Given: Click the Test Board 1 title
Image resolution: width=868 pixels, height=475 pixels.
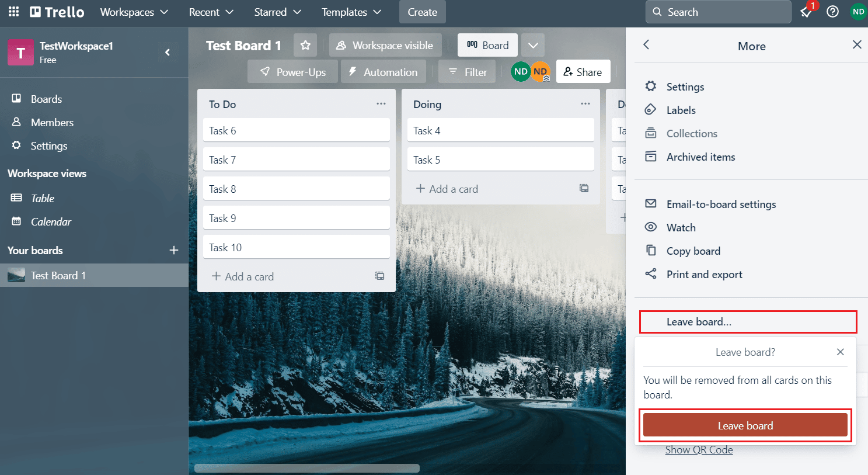Looking at the screenshot, I should [243, 45].
